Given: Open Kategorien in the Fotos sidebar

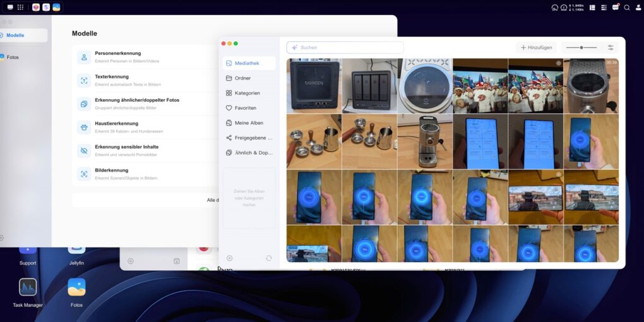Looking at the screenshot, I should (x=249, y=93).
